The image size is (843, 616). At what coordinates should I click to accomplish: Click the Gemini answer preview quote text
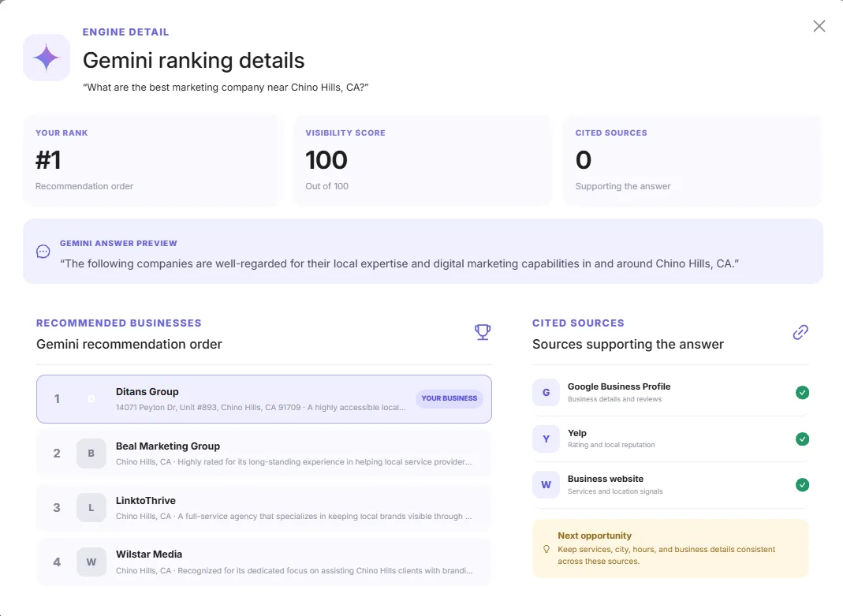click(x=400, y=263)
